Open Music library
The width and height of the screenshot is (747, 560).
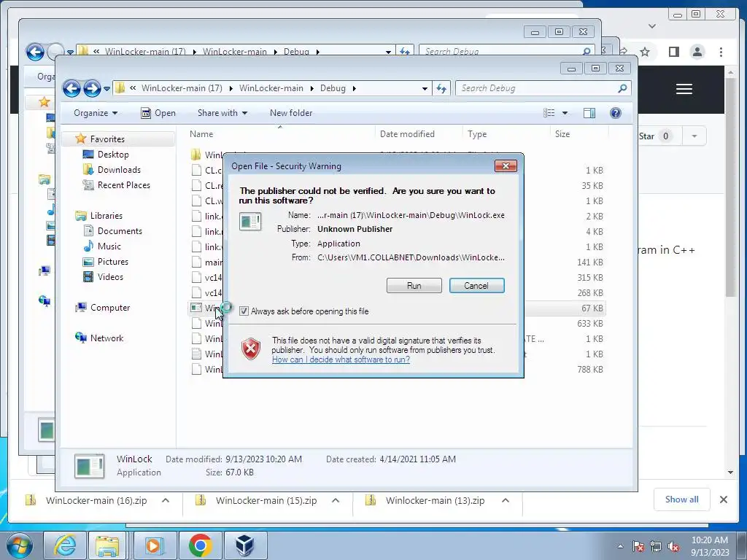(109, 246)
